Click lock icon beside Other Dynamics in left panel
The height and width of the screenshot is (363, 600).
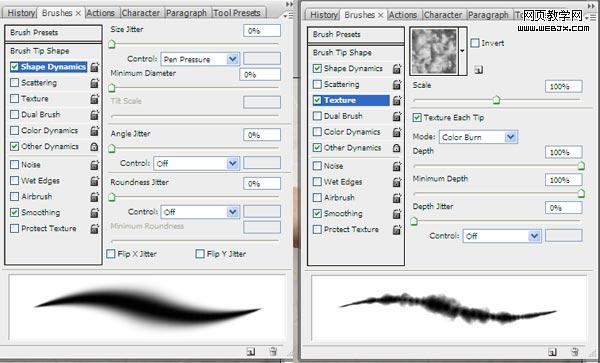tap(94, 147)
